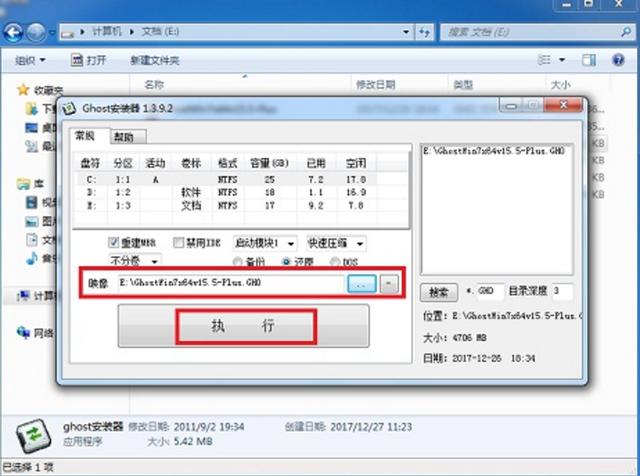
Task: Click the Explorer forward navigation arrow
Action: click(36, 32)
